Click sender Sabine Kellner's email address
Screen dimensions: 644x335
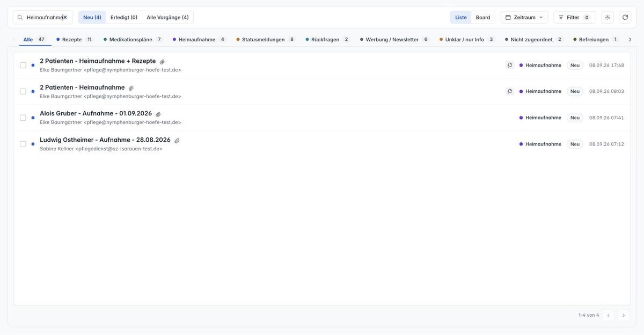point(119,149)
